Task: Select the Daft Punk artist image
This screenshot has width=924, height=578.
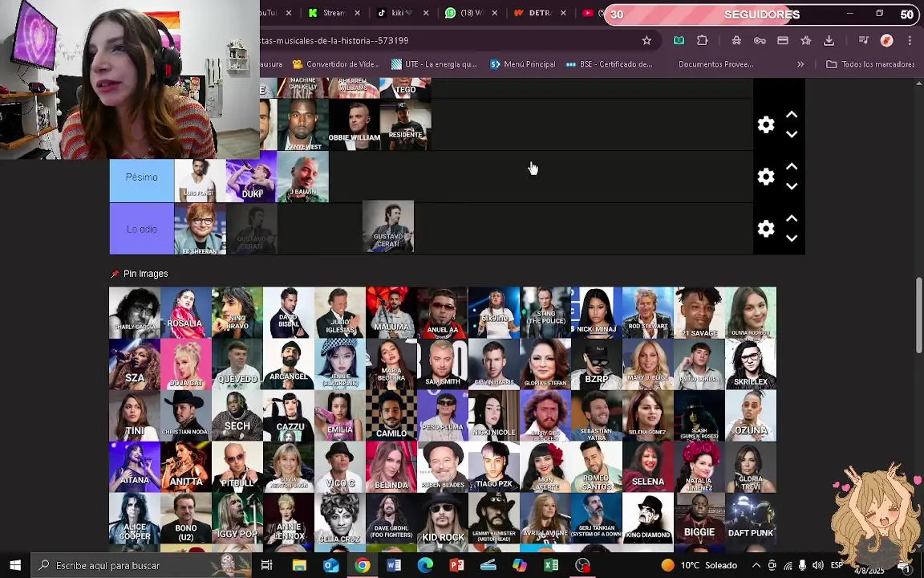Action: tap(751, 518)
